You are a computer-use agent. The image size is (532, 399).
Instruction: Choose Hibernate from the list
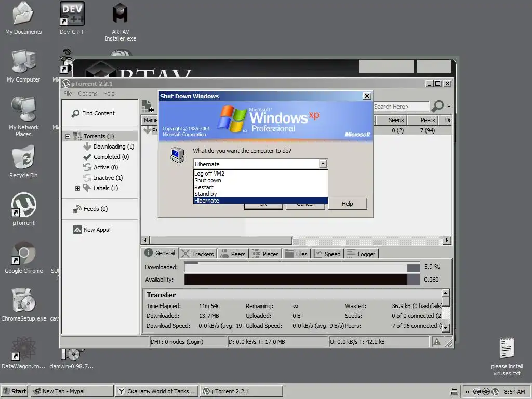coord(261,201)
